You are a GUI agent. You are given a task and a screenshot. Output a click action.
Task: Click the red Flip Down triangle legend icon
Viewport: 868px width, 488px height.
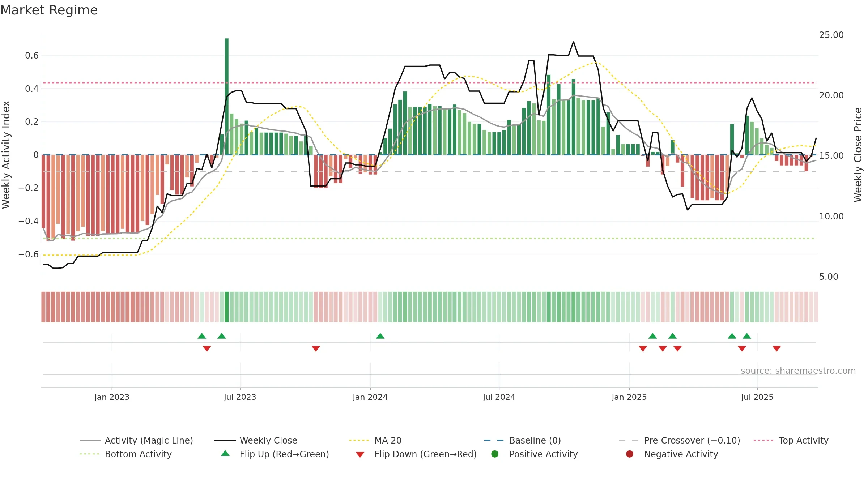click(360, 455)
